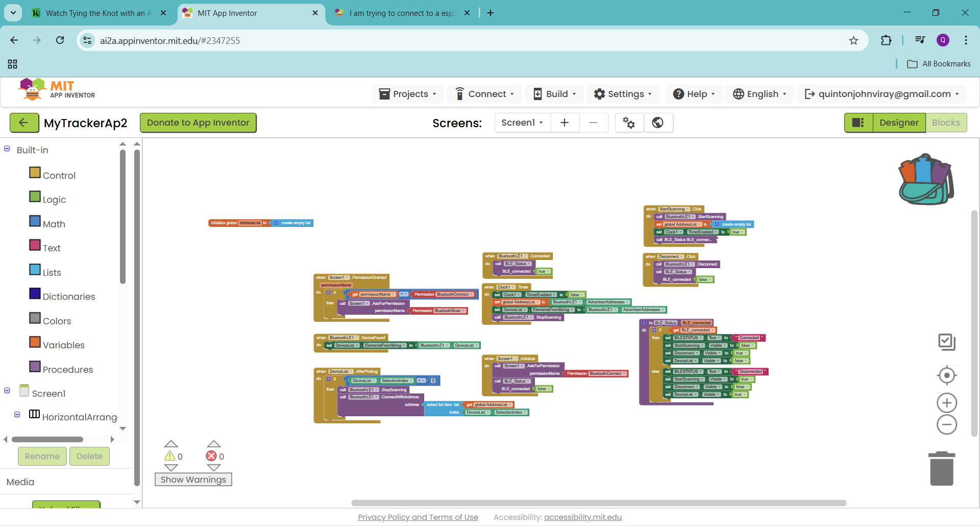Collapse the HorizontalArrangement tree node
980x526 pixels.
[x=17, y=415]
